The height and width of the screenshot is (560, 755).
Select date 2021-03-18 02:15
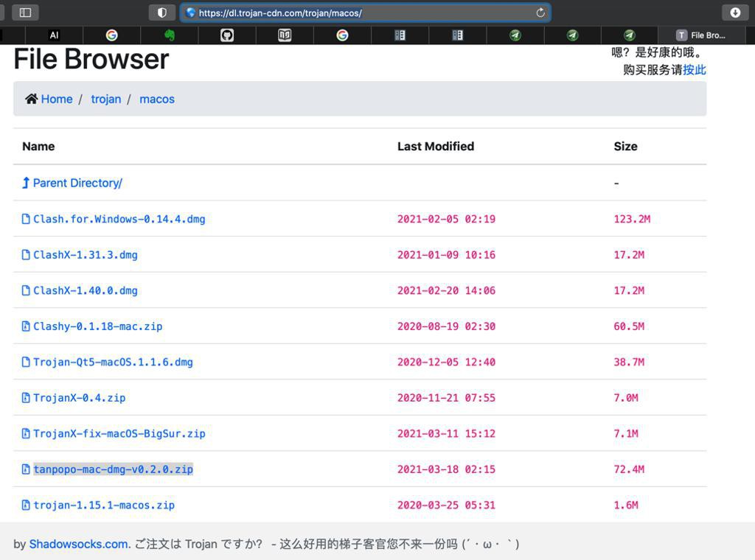click(x=446, y=469)
